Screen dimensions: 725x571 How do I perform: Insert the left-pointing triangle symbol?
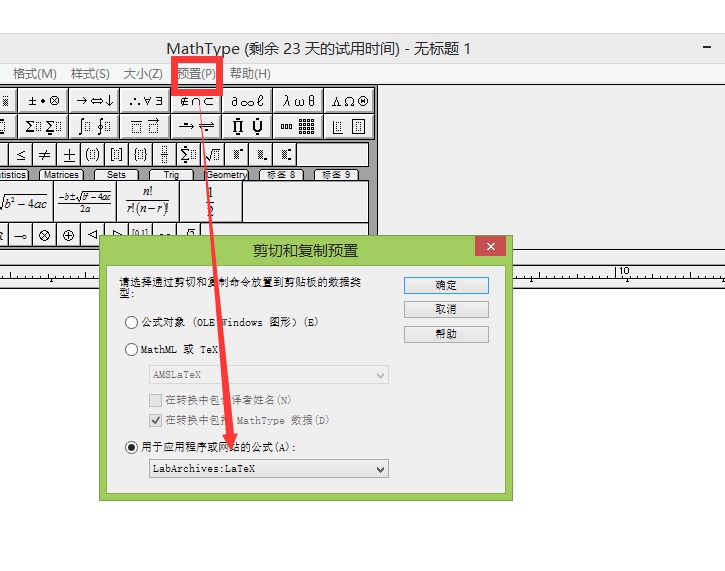coord(92,235)
